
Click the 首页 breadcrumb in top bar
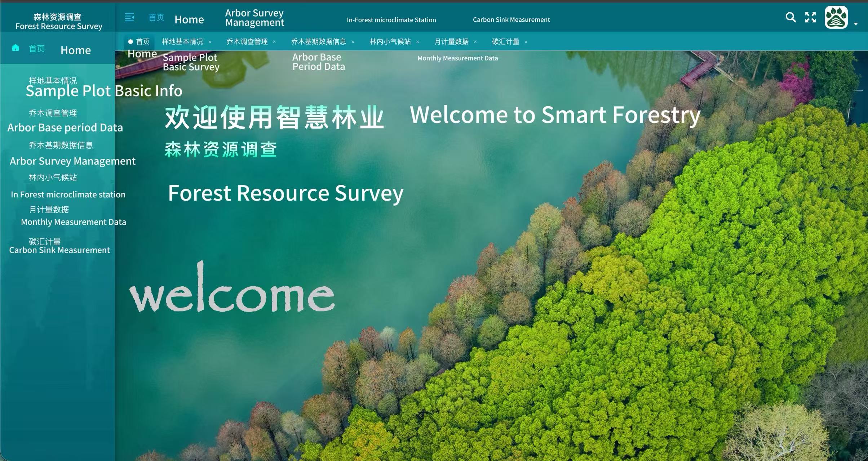(156, 17)
